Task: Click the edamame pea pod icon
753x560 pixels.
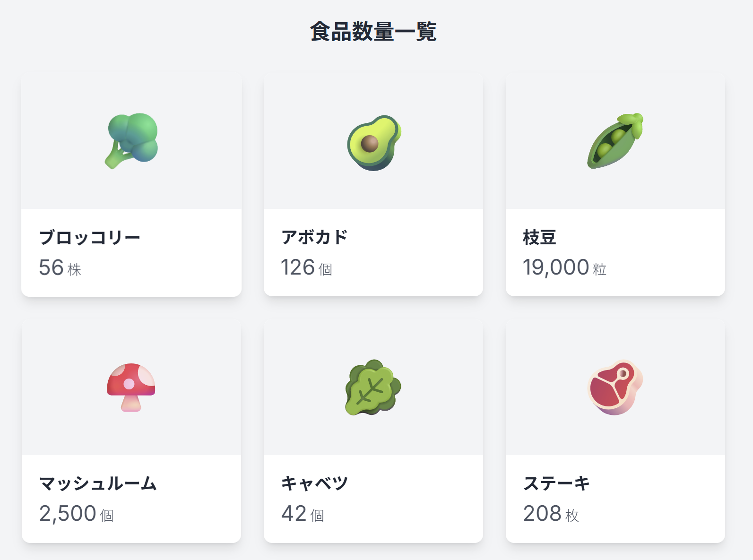Action: pyautogui.click(x=615, y=141)
